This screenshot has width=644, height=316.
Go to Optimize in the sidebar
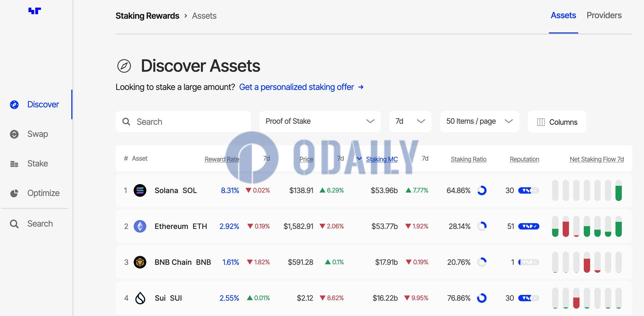(44, 193)
